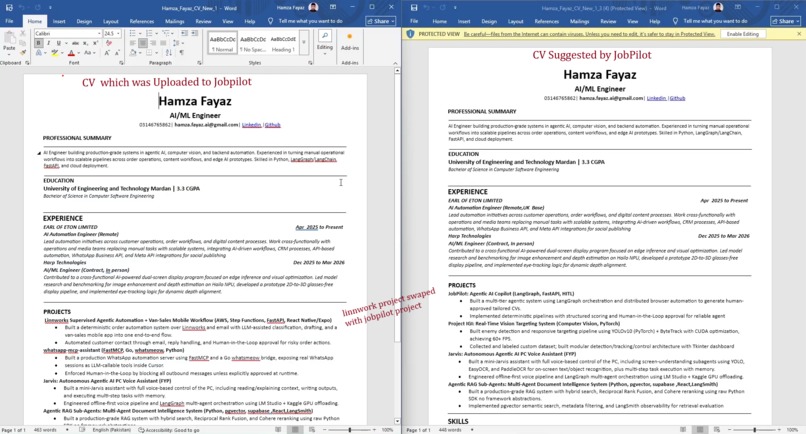Click the Cut scissors icon

pos(23,33)
